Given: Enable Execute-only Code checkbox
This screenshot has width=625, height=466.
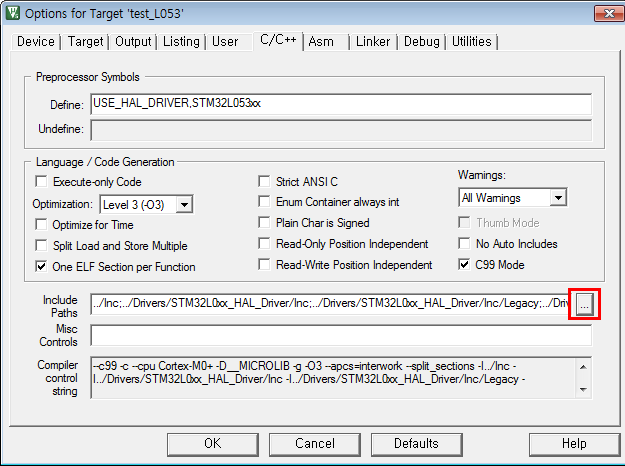Looking at the screenshot, I should (x=41, y=181).
